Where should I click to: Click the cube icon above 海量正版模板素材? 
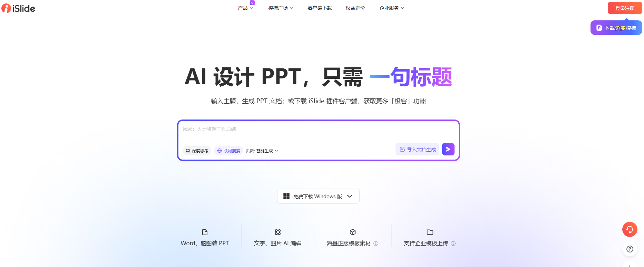(x=352, y=232)
